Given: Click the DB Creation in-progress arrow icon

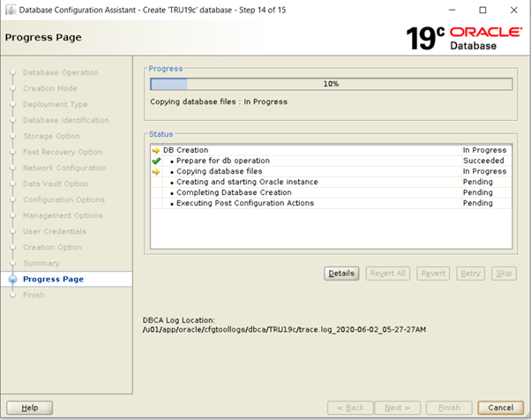Looking at the screenshot, I should 156,151.
